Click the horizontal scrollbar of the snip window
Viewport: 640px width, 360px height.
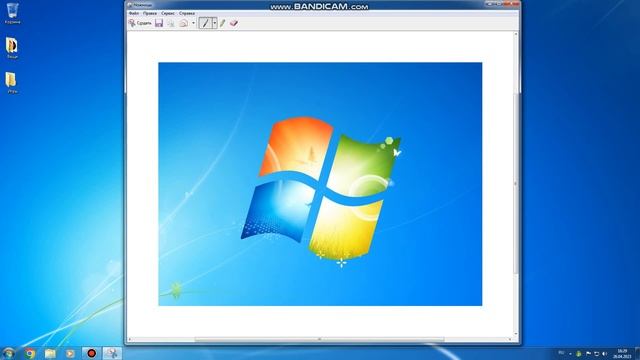tap(320, 339)
